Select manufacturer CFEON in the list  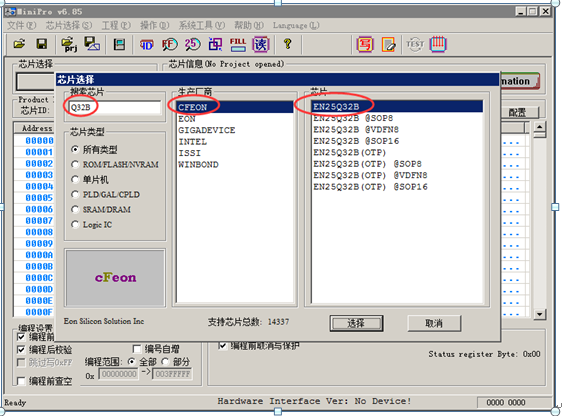coord(235,107)
